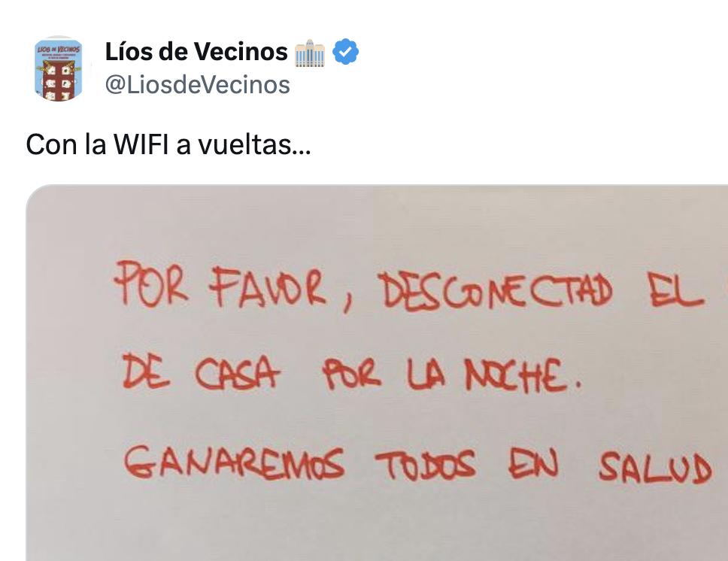
Task: Open the Líos de Vecinos display name
Action: tap(196, 52)
